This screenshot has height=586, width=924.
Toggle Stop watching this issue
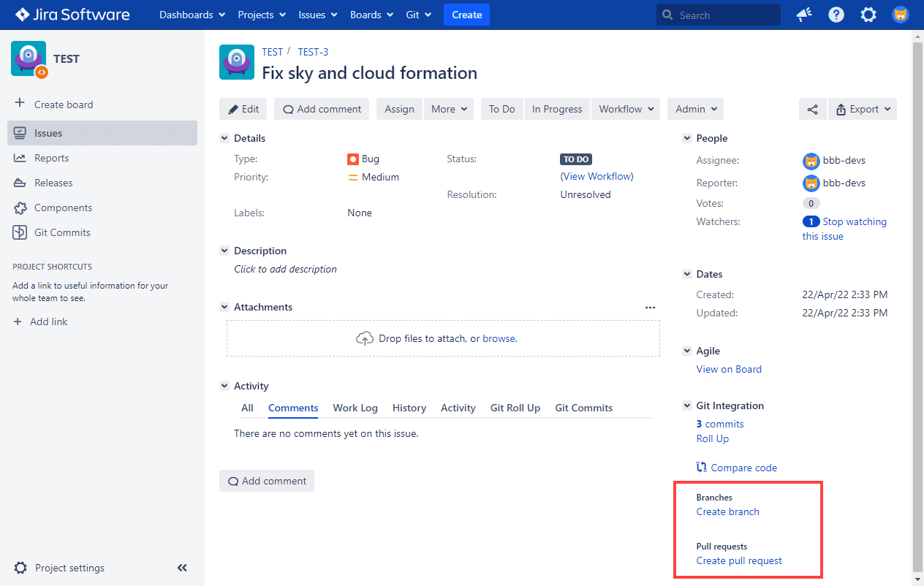point(854,221)
